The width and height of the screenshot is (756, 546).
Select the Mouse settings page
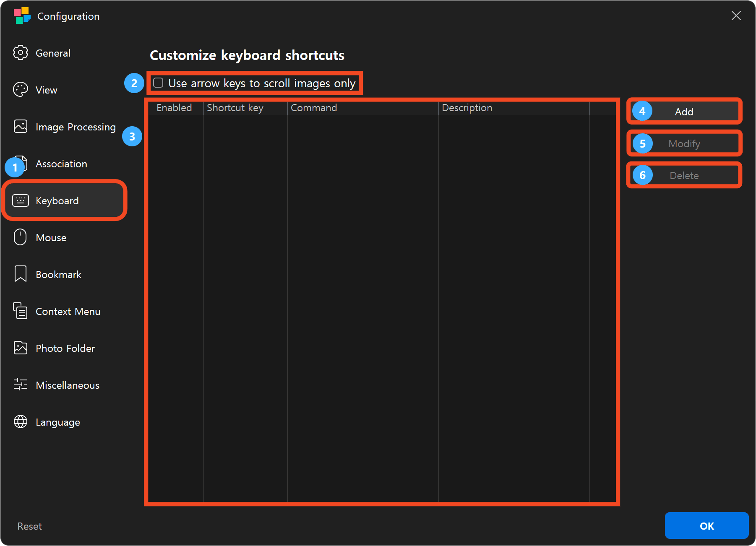click(x=63, y=237)
